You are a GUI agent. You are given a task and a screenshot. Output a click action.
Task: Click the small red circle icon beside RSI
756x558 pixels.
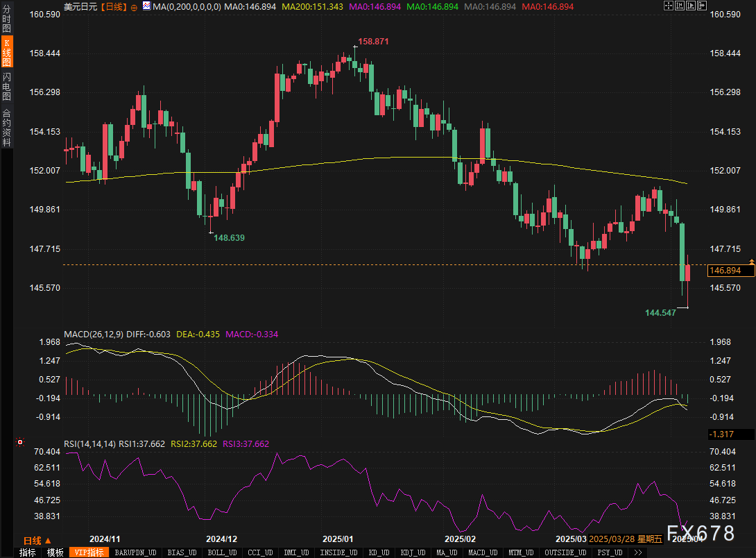[20, 441]
